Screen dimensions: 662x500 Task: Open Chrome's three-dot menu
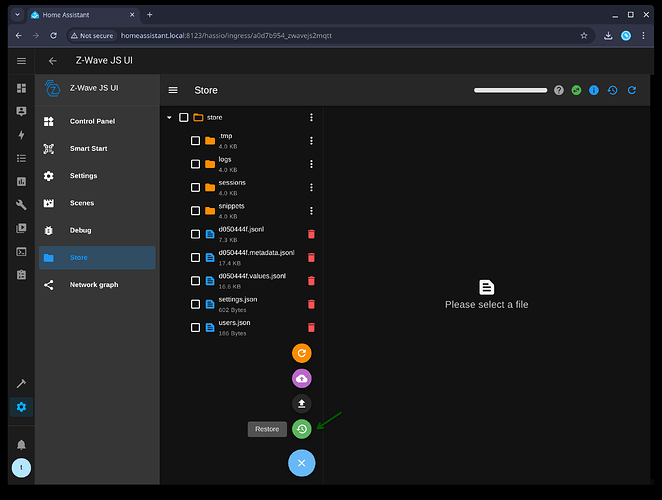(x=643, y=35)
